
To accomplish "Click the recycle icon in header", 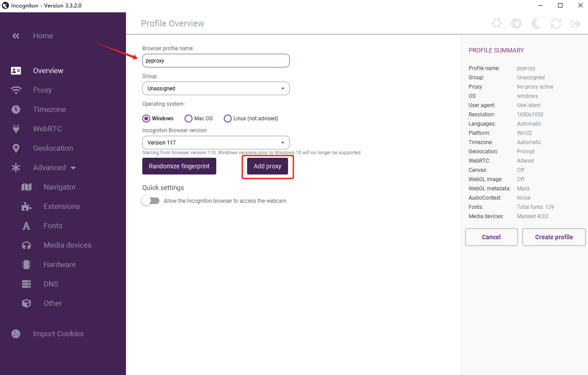I will click(x=496, y=23).
